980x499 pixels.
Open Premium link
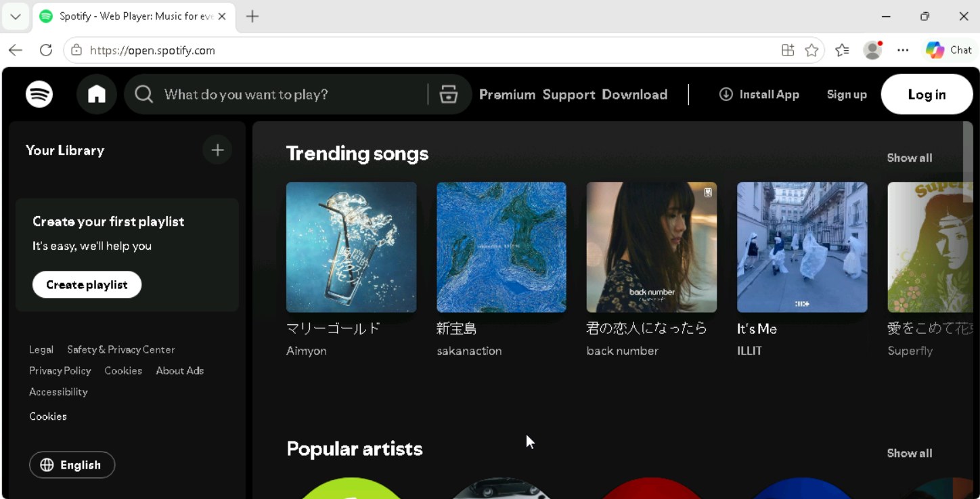[507, 94]
